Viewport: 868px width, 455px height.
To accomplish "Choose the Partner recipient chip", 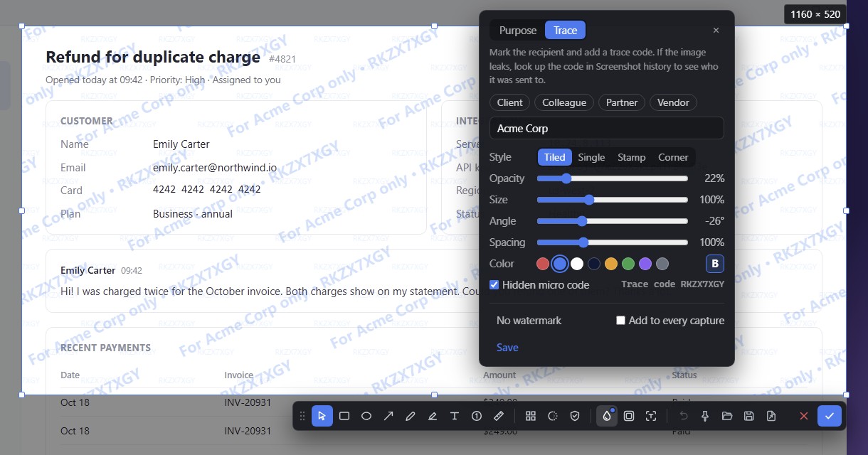I will coord(622,102).
